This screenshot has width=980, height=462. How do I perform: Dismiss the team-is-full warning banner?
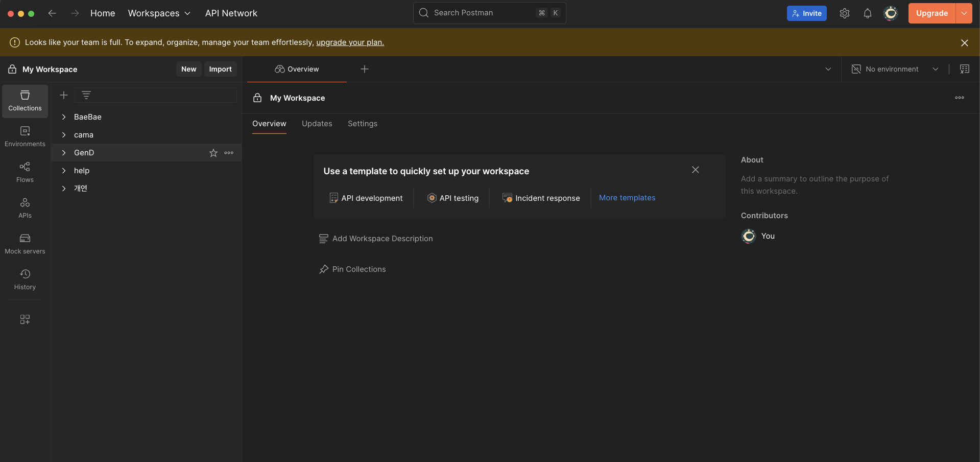click(965, 43)
